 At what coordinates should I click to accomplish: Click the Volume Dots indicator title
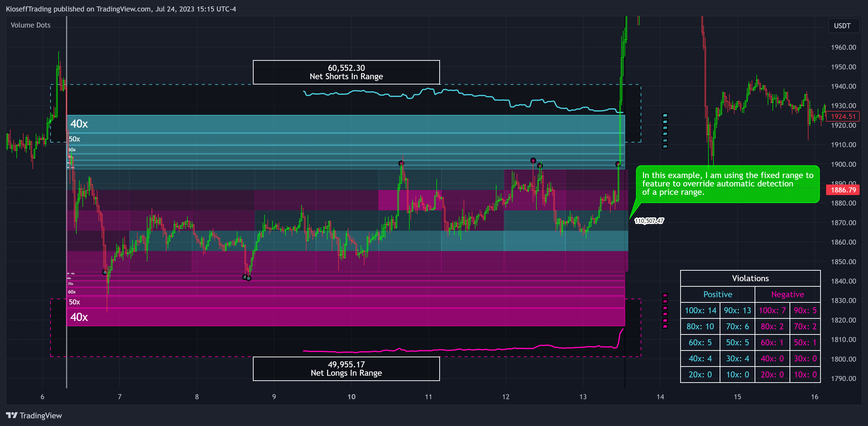pyautogui.click(x=30, y=25)
